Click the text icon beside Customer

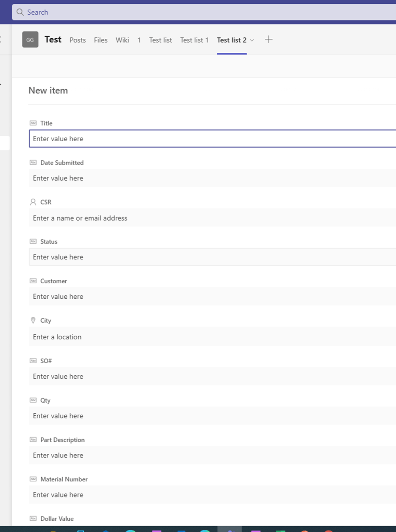pos(33,281)
